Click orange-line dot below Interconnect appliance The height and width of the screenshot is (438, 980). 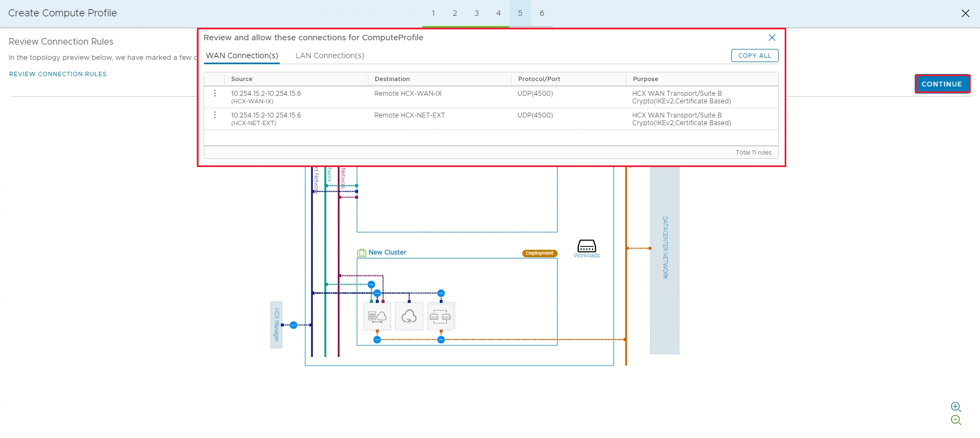[377, 340]
